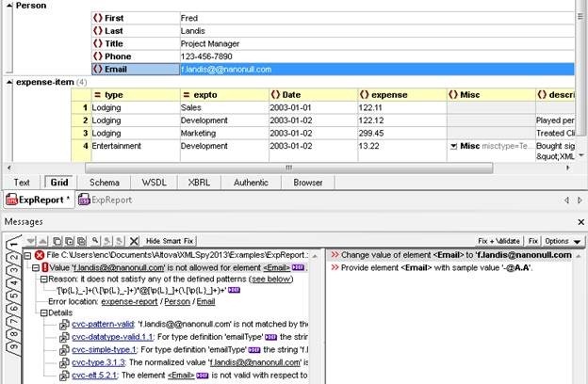This screenshot has width=588, height=384.
Task: Click shortcut icon beside cvc-type.3.1.3
Action: pyautogui.click(x=64, y=362)
